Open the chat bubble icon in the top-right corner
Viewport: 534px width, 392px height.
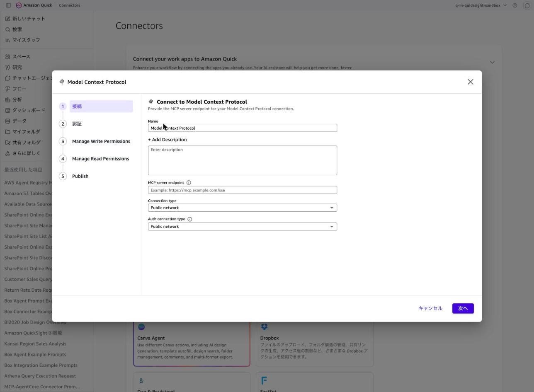(x=527, y=5)
